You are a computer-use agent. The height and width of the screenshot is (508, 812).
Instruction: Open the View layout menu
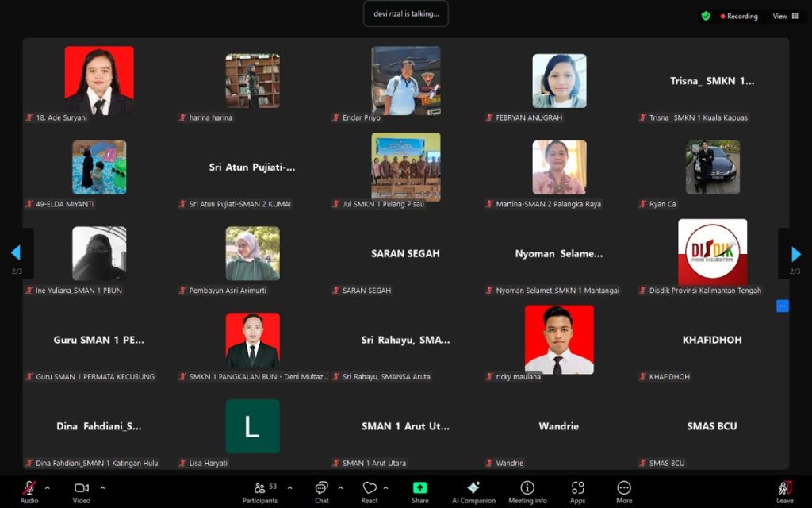click(x=786, y=16)
